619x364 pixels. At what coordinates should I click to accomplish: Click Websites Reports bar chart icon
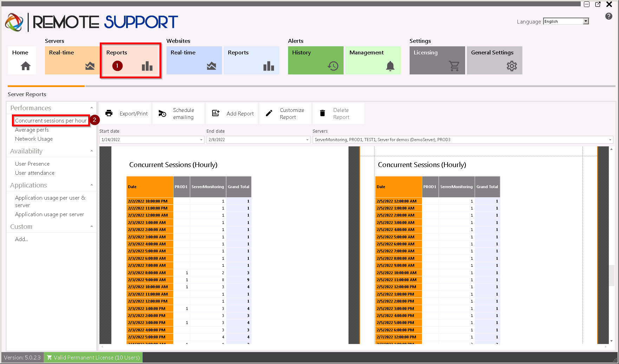pyautogui.click(x=269, y=66)
